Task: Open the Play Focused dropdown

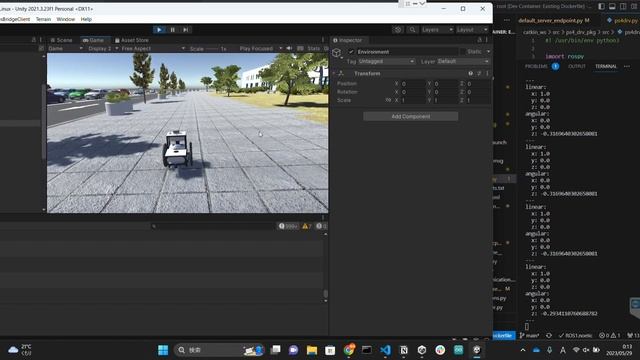Action: [x=261, y=49]
